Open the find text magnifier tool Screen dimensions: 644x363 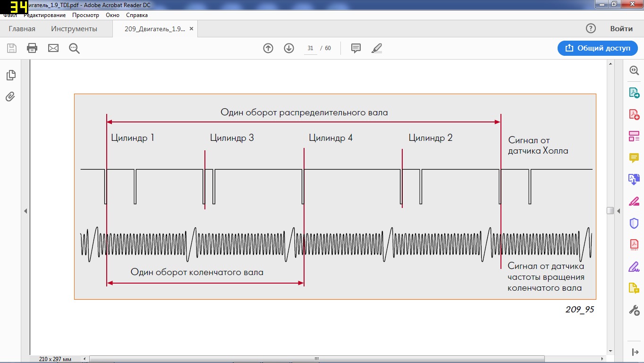(x=74, y=48)
